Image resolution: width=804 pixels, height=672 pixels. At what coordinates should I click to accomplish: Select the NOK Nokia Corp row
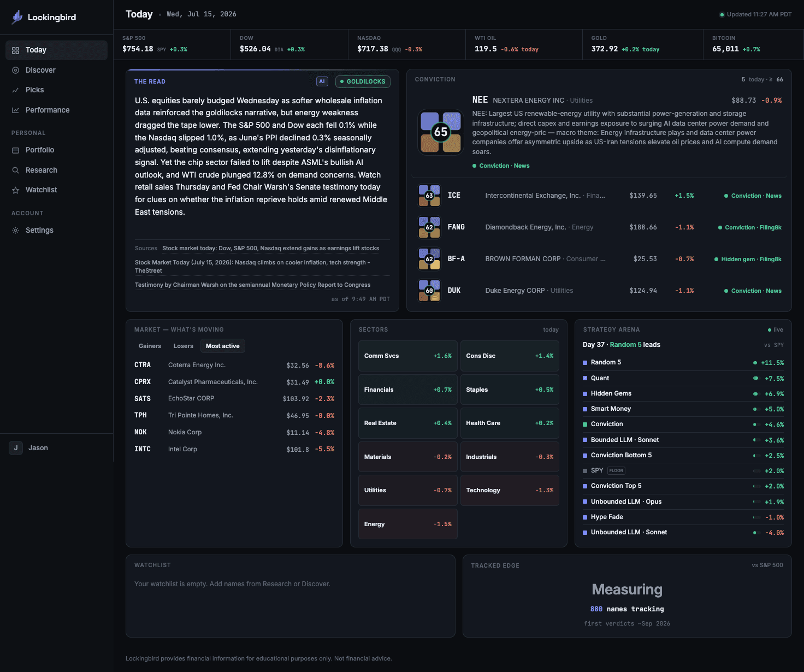click(x=234, y=432)
